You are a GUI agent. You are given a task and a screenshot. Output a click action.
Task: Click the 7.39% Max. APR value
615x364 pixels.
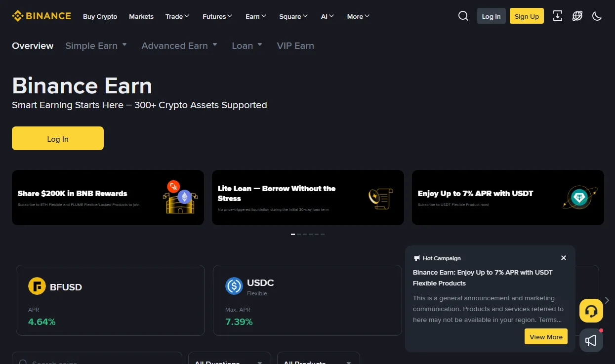239,322
